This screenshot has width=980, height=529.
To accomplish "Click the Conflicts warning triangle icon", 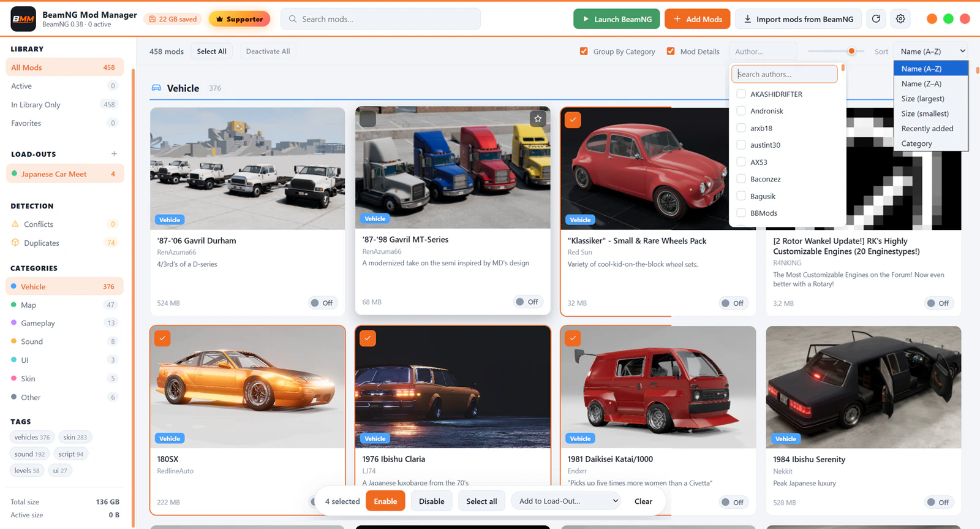I will (x=15, y=224).
